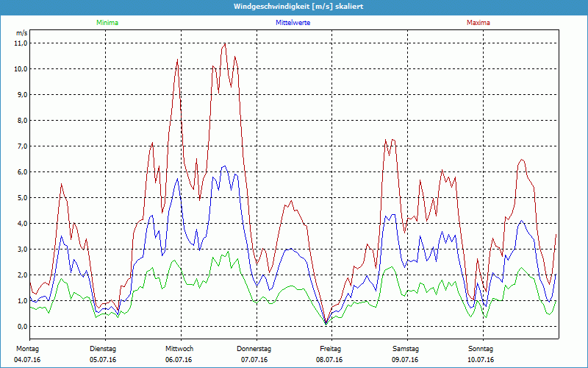Click the date 07.07.16
The height and width of the screenshot is (368, 588).
[254, 360]
